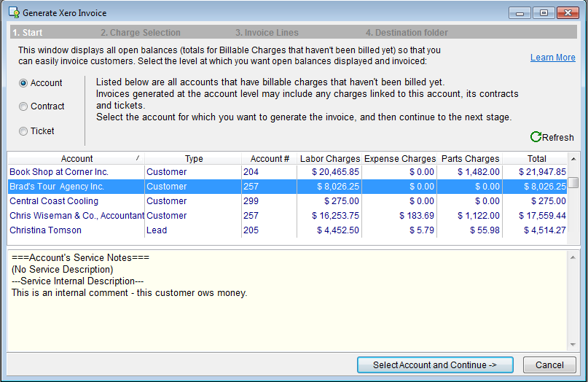
Task: Click the Generate Xero Invoice title bar icon
Action: [13, 13]
